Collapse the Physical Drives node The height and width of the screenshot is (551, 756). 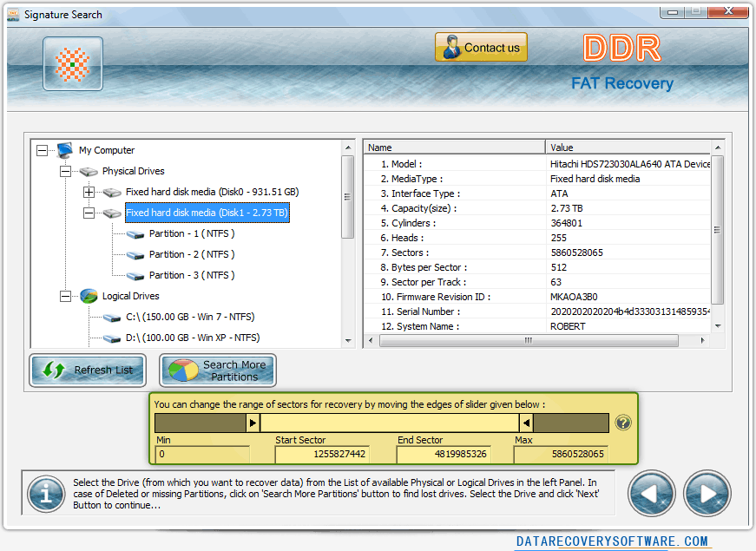coord(64,171)
